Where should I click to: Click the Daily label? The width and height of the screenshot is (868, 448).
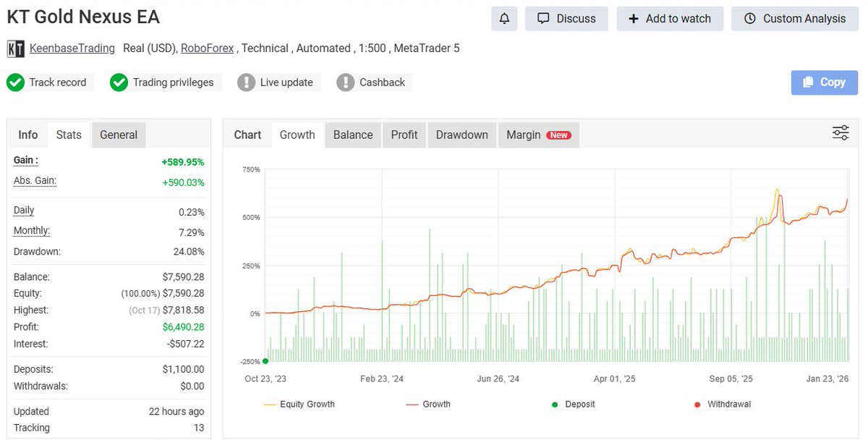24,211
